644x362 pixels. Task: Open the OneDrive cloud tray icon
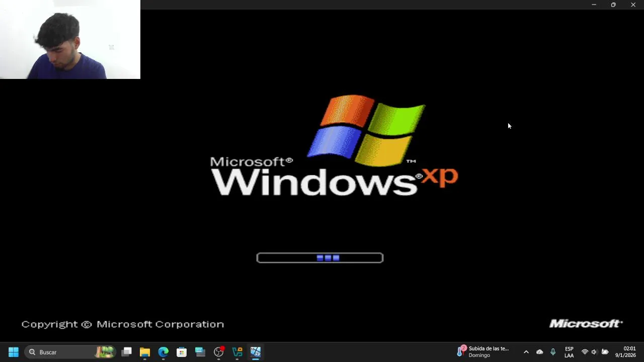[x=540, y=352]
